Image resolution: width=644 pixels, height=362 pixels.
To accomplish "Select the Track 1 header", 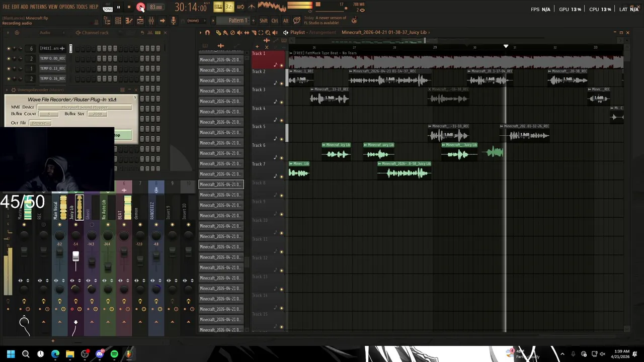I will point(268,60).
